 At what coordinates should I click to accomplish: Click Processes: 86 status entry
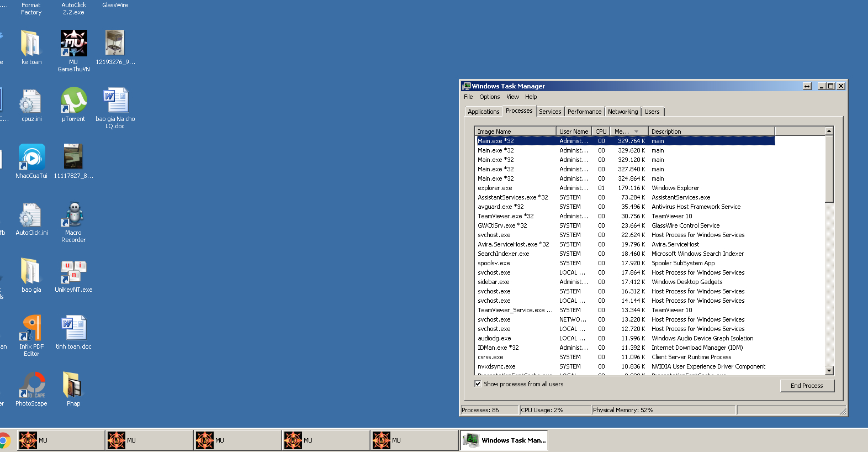[489, 410]
